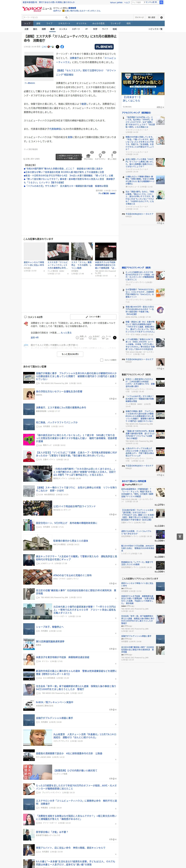Click the ログイン link
Viewport: 186px width, 868px height.
57,11
